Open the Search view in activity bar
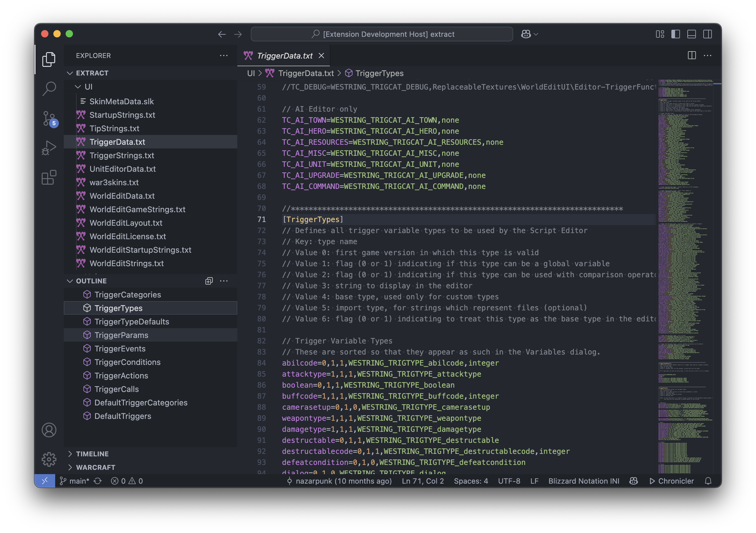The height and width of the screenshot is (533, 756). (49, 88)
